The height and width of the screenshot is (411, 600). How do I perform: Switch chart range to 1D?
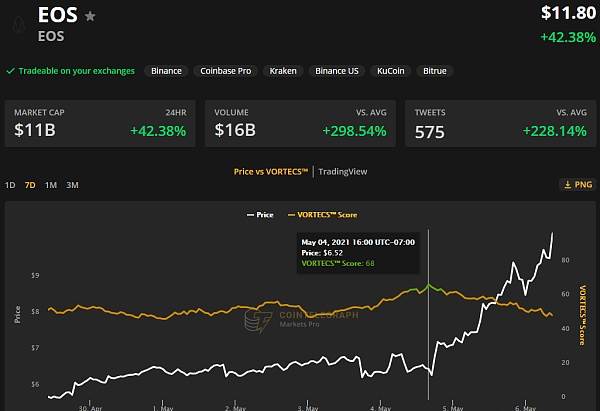pyautogui.click(x=10, y=185)
